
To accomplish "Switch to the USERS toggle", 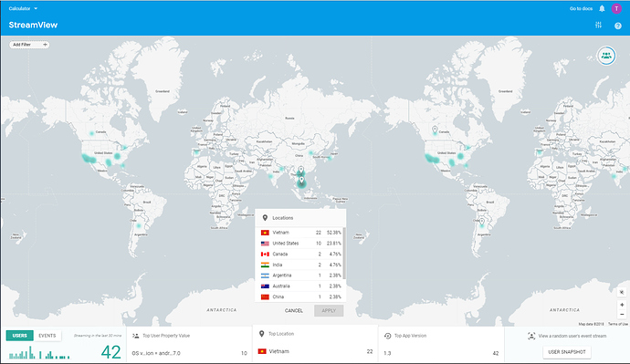I will (20, 336).
